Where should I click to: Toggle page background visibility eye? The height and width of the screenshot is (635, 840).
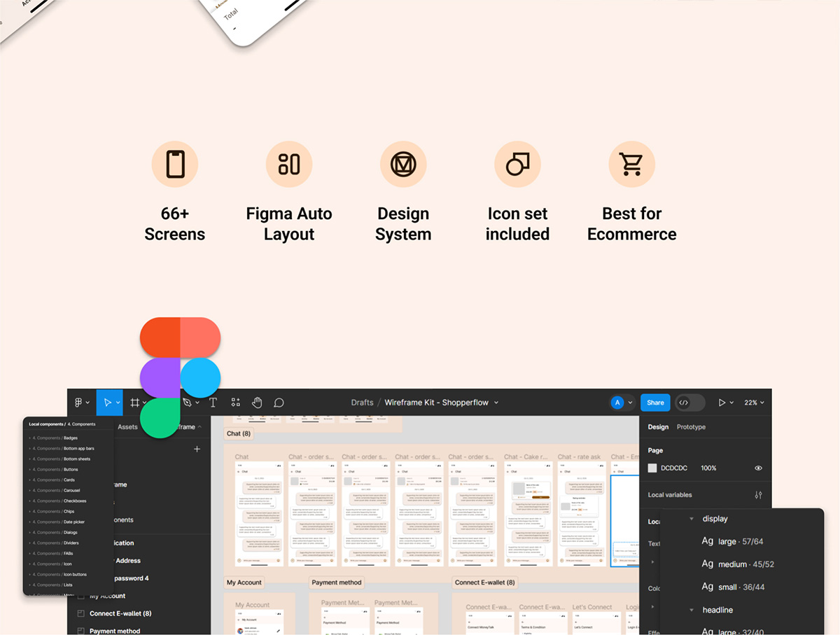tap(758, 468)
